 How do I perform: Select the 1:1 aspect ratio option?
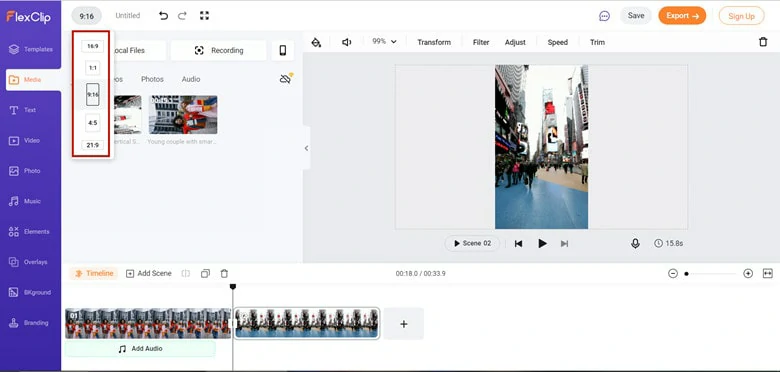pos(93,68)
